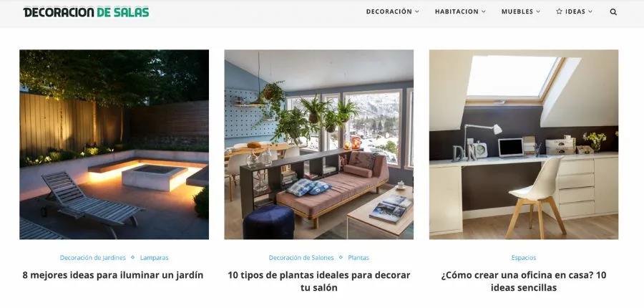Expand the Ideas menu chevron
Screen dimensions: 644x308
(x=590, y=12)
